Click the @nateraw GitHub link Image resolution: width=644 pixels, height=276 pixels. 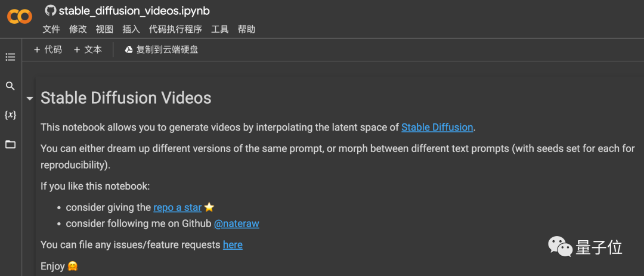(x=236, y=224)
